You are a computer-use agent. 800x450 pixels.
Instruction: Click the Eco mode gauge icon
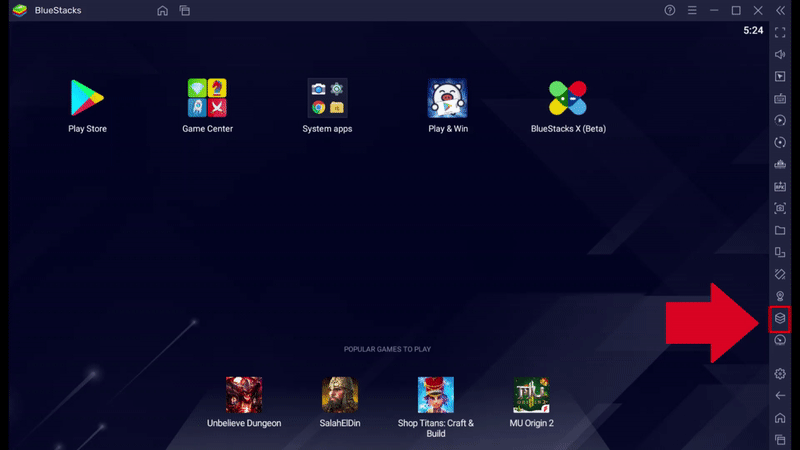pyautogui.click(x=780, y=340)
